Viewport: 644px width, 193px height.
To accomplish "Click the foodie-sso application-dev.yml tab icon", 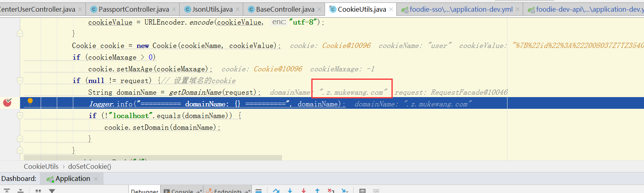I will click(405, 9).
